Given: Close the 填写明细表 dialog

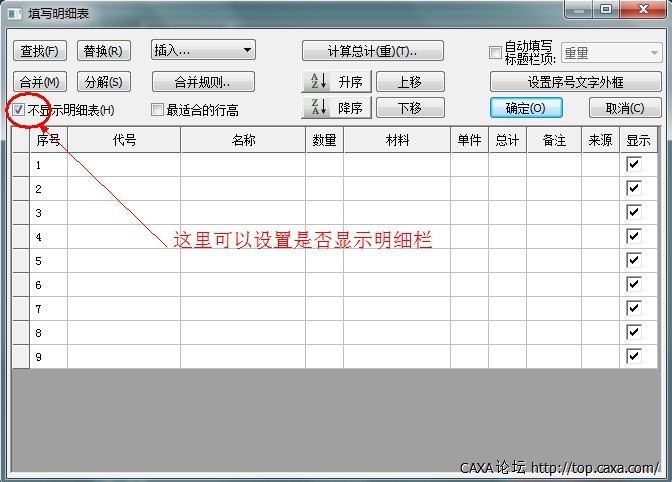Looking at the screenshot, I should tap(643, 9).
